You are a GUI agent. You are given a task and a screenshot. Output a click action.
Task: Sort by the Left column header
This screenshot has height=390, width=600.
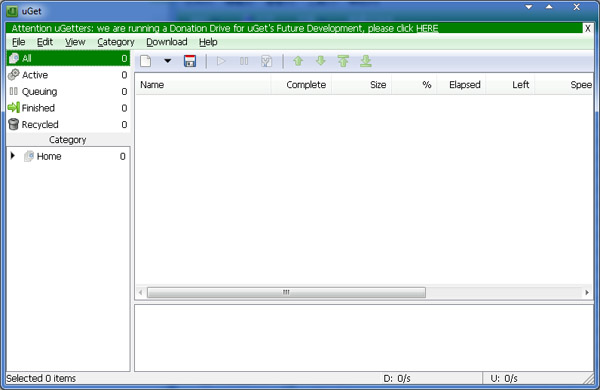[x=510, y=85]
